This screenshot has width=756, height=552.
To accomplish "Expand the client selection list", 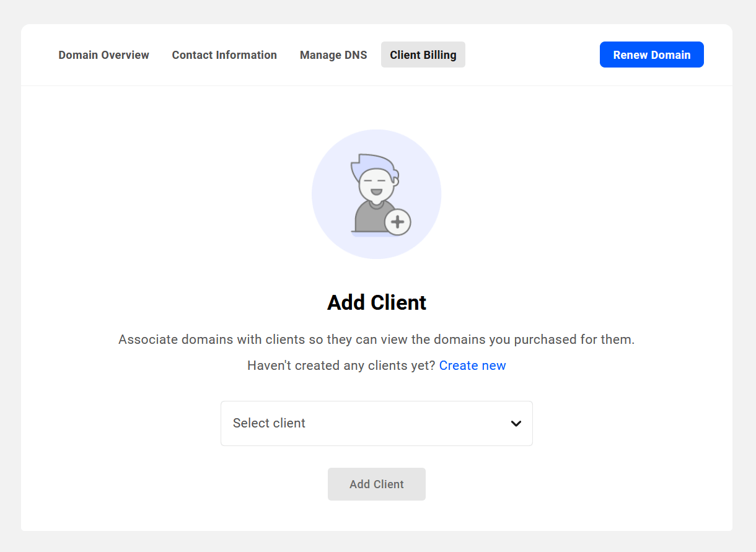I will [376, 423].
